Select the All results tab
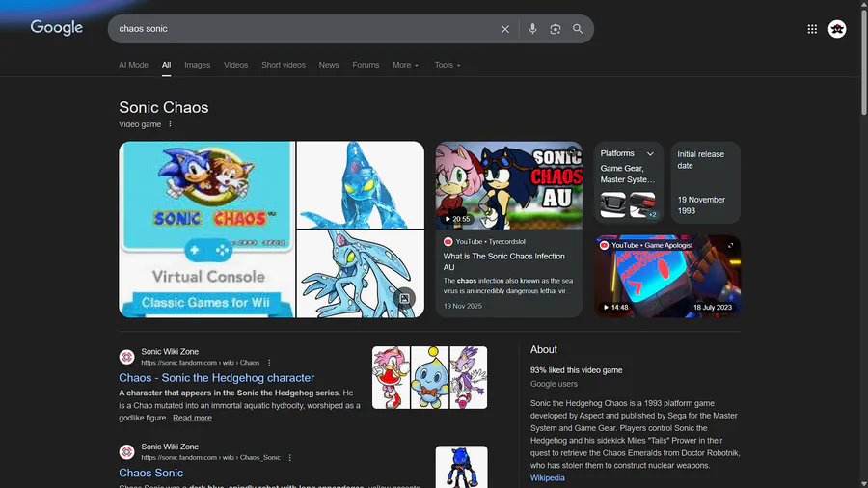Viewport: 868px width, 488px height. (x=166, y=65)
